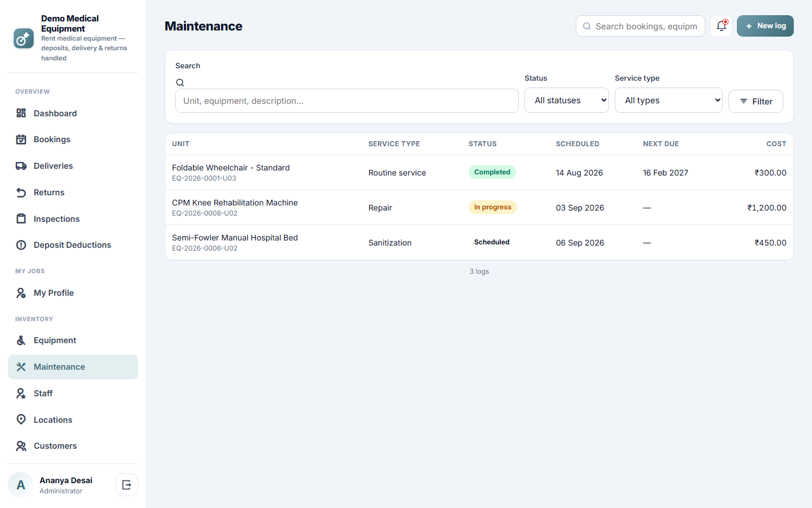Click the Demo Medical Equipment logo icon
The height and width of the screenshot is (508, 812).
pos(24,38)
